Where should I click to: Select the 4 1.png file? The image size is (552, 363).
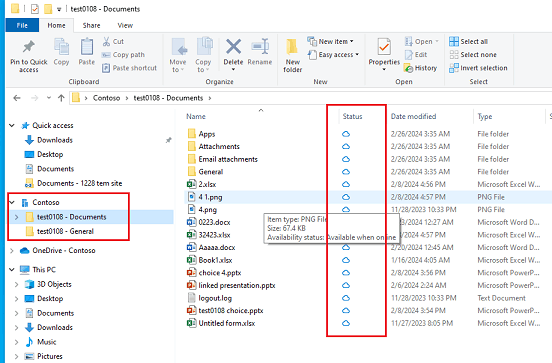(x=205, y=197)
